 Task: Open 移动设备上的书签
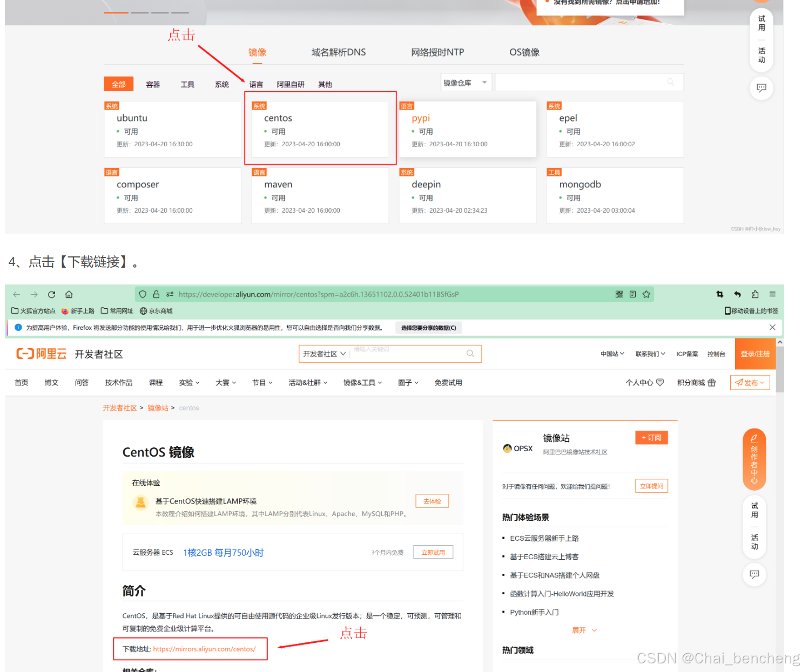coord(751,311)
